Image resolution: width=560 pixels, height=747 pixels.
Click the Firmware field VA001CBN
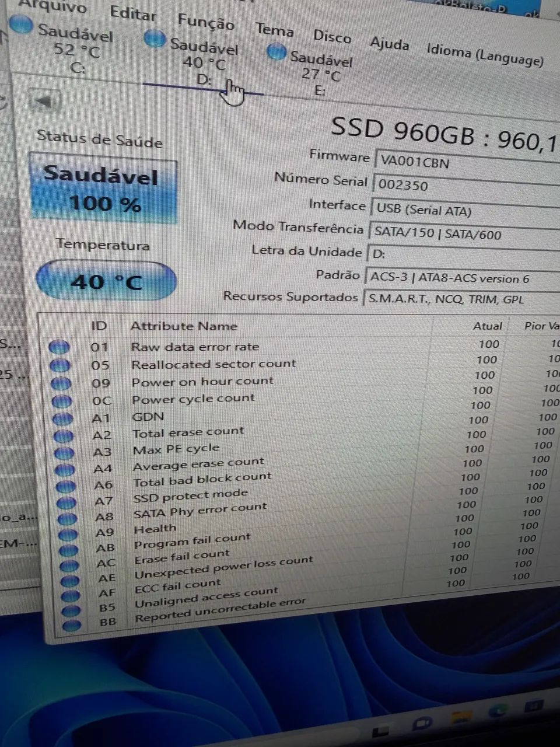coord(467,163)
